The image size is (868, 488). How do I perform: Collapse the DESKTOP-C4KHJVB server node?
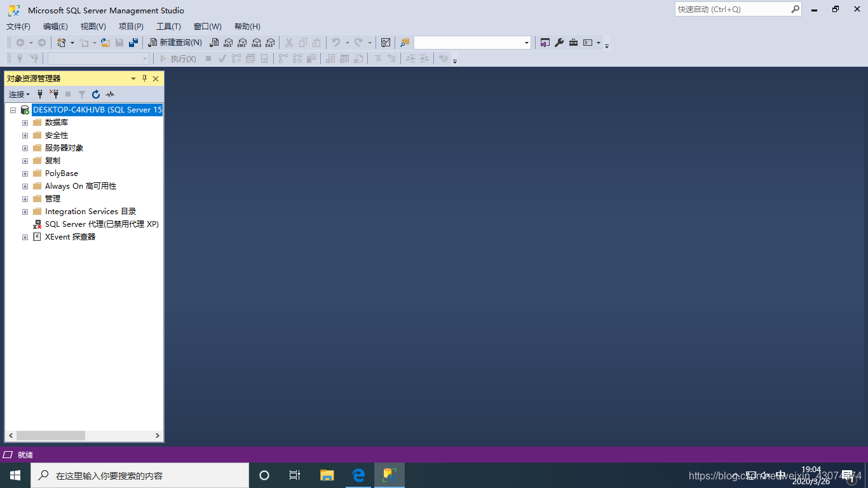pos(13,110)
